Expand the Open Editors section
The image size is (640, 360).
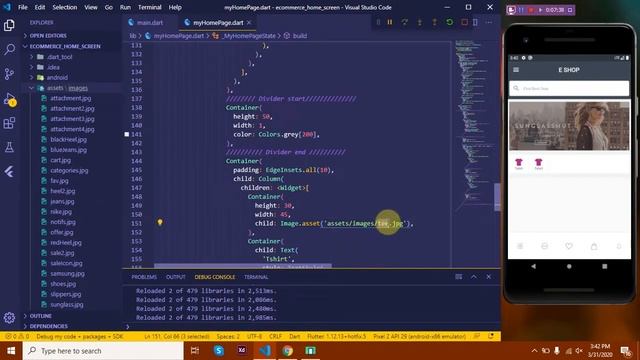click(x=48, y=36)
